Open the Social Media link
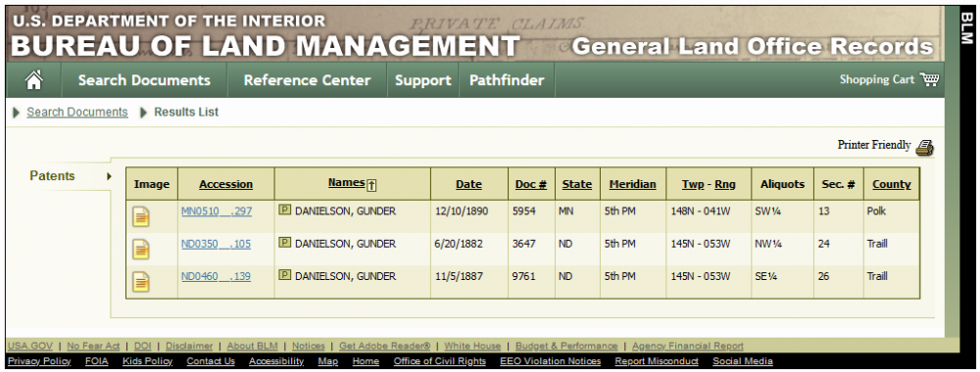This screenshot has height=372, width=980. tap(743, 361)
